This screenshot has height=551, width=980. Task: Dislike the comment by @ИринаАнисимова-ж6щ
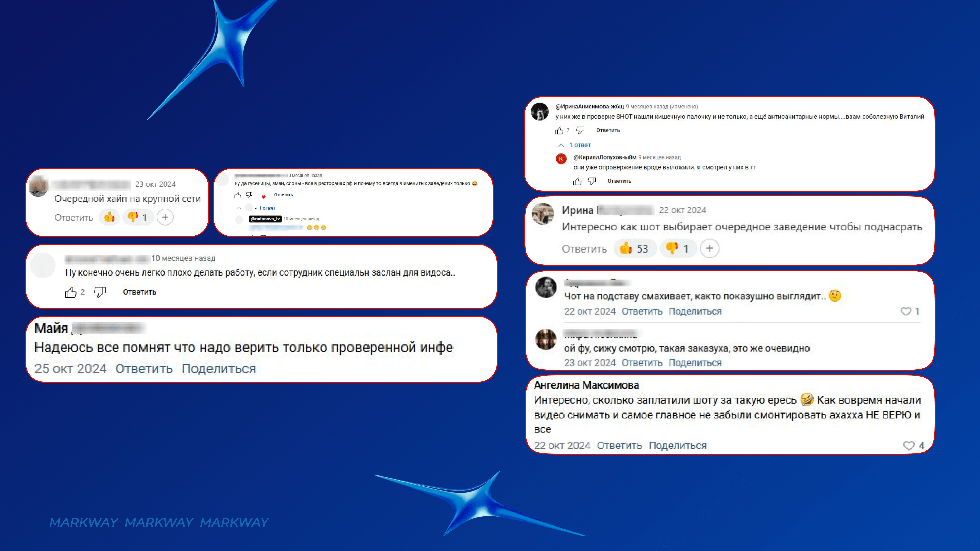pyautogui.click(x=580, y=130)
